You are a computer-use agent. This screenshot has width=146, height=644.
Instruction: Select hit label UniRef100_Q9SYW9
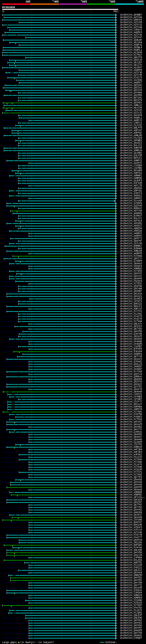tap(131, 289)
